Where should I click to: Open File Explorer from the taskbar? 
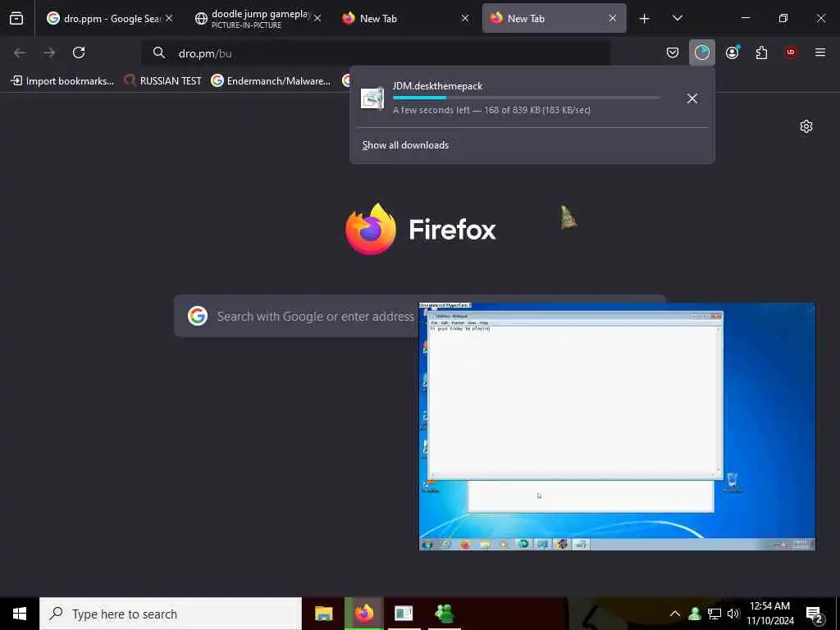click(323, 614)
